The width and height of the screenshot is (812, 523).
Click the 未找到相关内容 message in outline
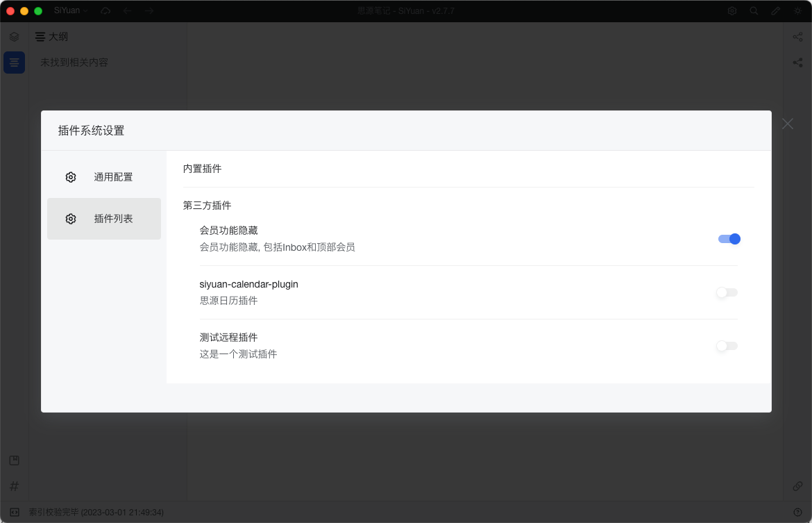tap(74, 63)
